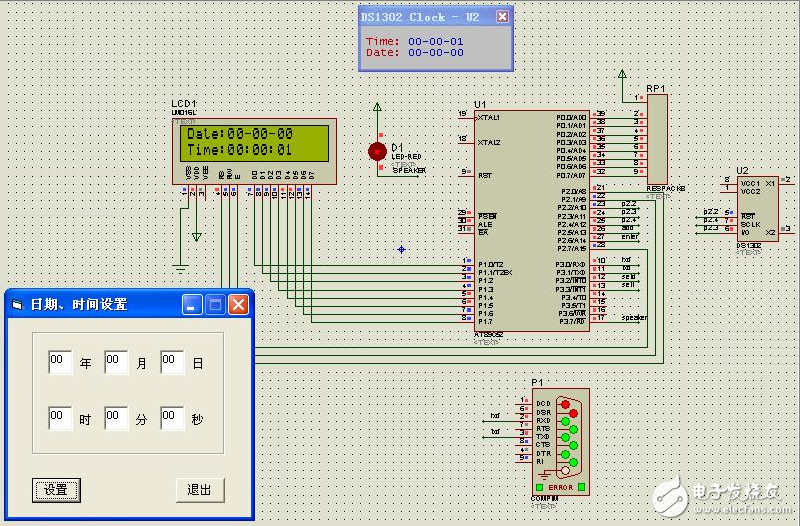This screenshot has width=800, height=526.
Task: Close the DS1302 Clock popup window
Action: click(x=502, y=17)
